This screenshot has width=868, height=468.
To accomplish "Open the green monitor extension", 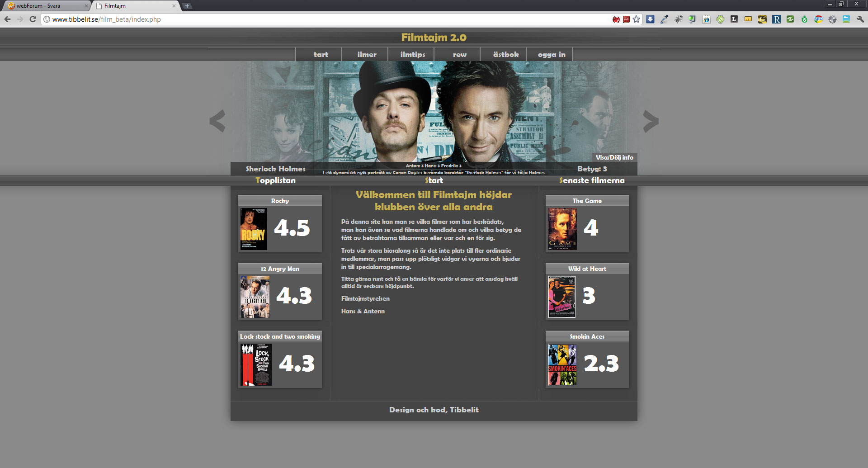I will 692,19.
